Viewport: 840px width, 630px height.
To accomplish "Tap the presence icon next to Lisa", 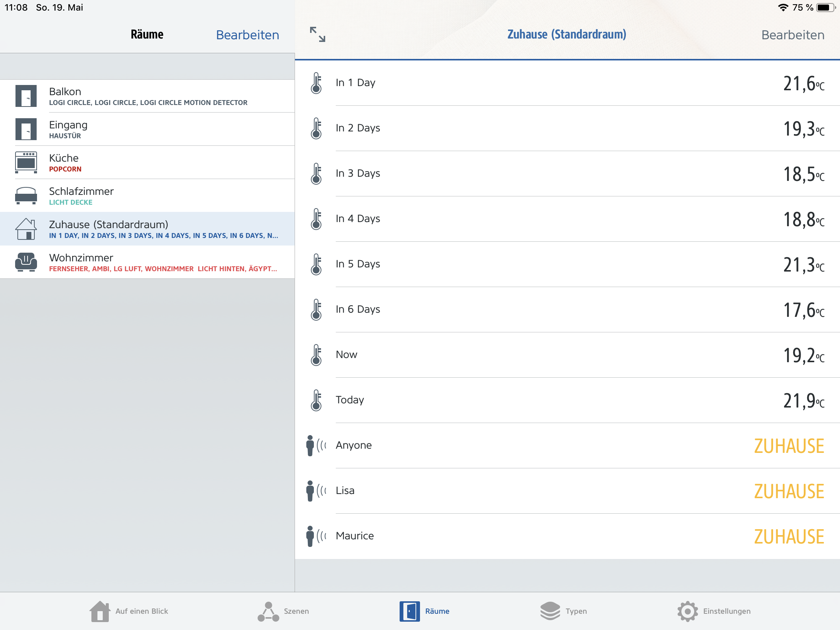I will (x=315, y=491).
